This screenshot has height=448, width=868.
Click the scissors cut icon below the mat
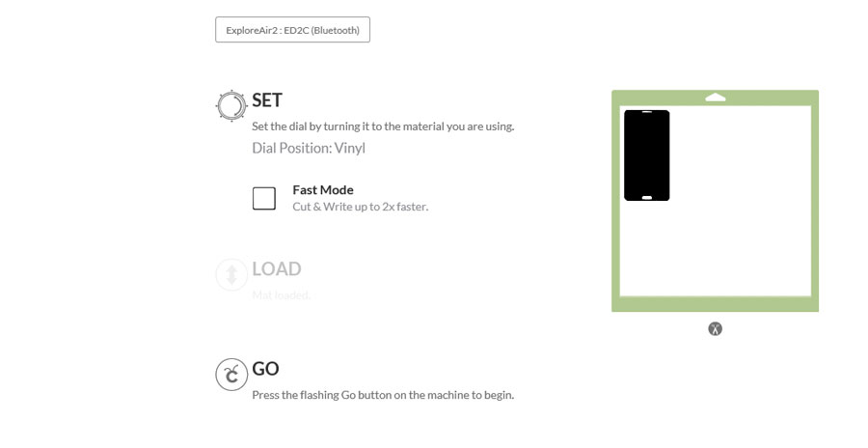[x=716, y=329]
